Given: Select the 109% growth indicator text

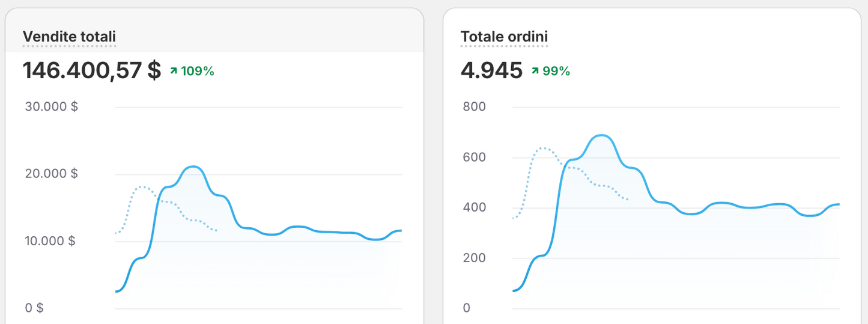Looking at the screenshot, I should coord(198,72).
